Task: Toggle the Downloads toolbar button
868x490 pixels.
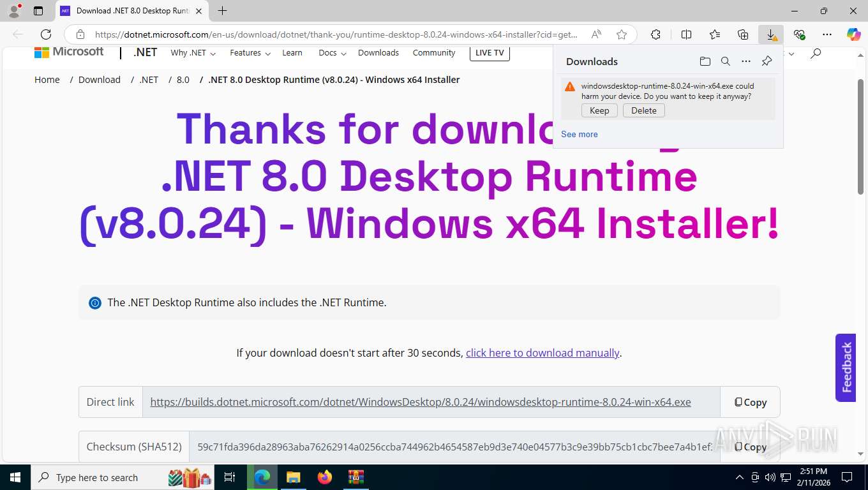Action: pos(771,34)
